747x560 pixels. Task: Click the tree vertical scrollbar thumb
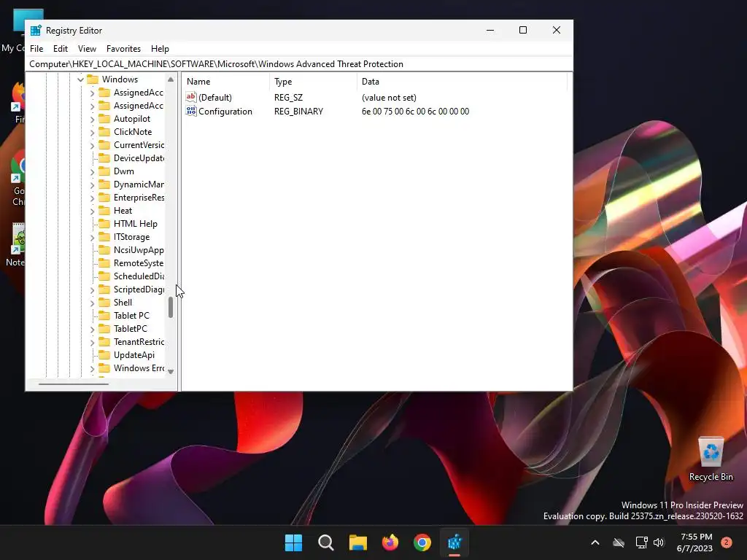(x=171, y=308)
